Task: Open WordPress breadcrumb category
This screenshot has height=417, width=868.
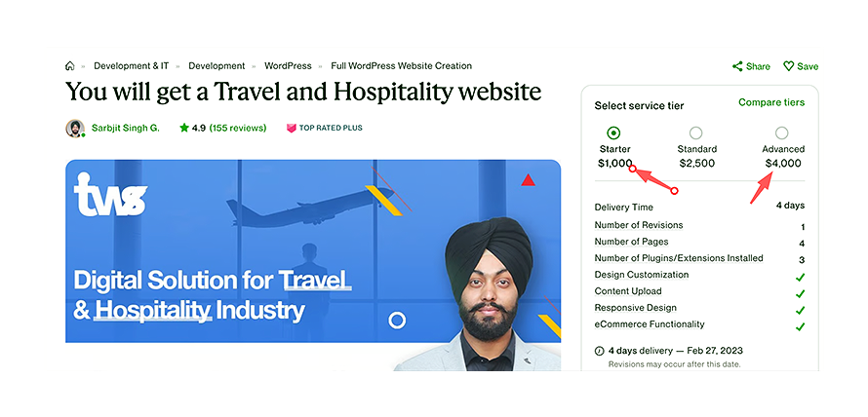Action: click(288, 66)
